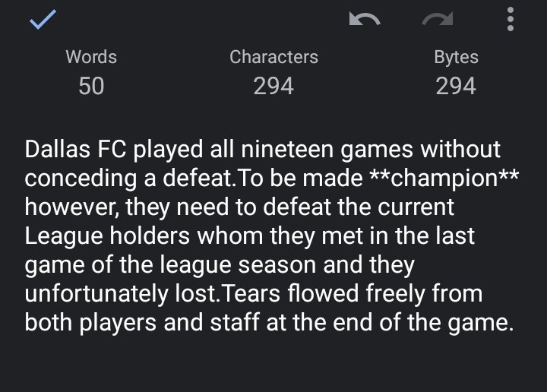547x392 pixels.
Task: Open the three-dot overflow menu
Action: [x=511, y=19]
